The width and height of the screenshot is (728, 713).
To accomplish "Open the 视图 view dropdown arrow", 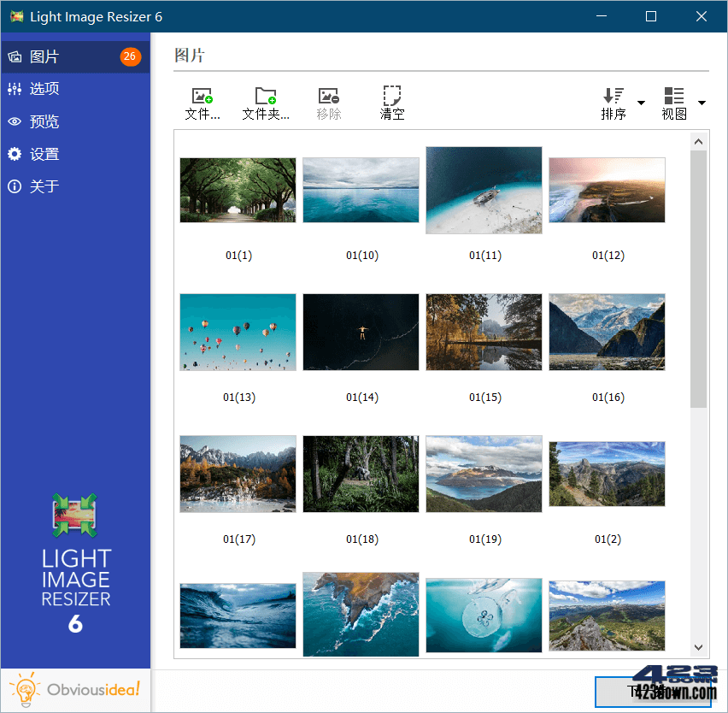I will [702, 101].
